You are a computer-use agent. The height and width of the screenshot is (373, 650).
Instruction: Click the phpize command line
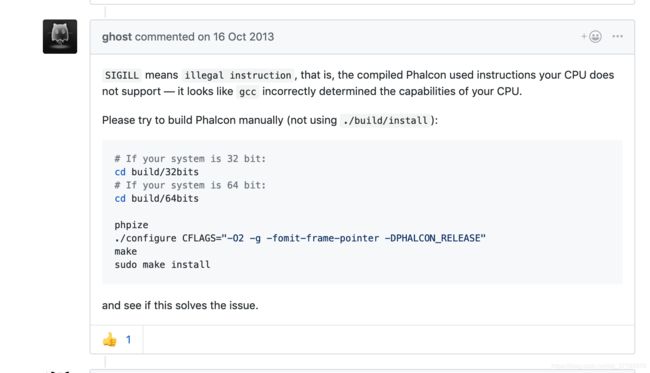click(x=131, y=225)
